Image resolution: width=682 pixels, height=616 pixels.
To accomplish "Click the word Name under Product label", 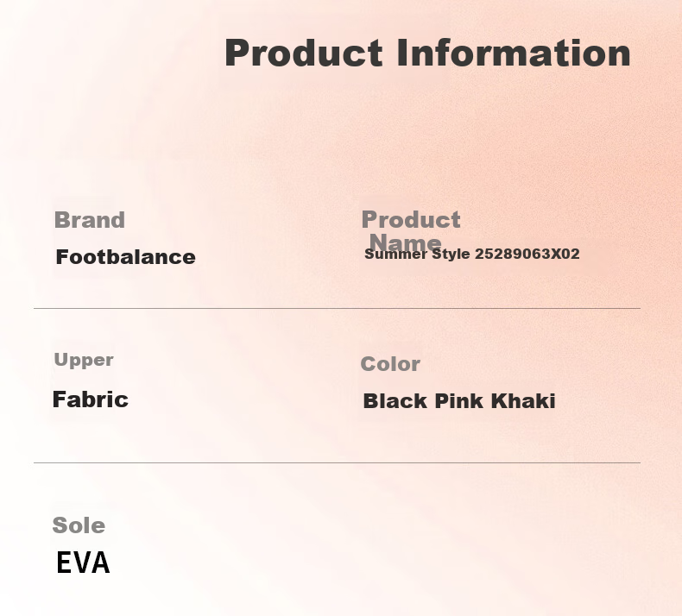I will coord(405,242).
